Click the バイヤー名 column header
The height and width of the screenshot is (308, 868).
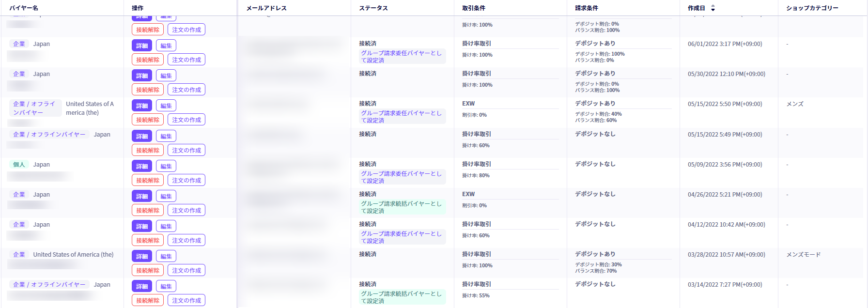[x=24, y=8]
